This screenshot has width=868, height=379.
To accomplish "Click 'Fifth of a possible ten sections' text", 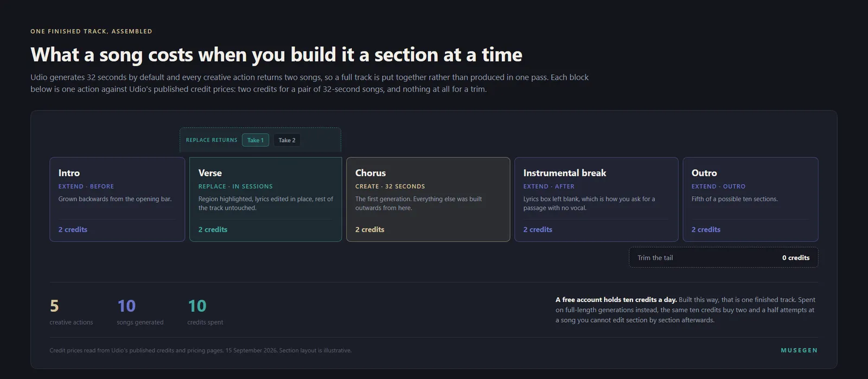I will (735, 199).
